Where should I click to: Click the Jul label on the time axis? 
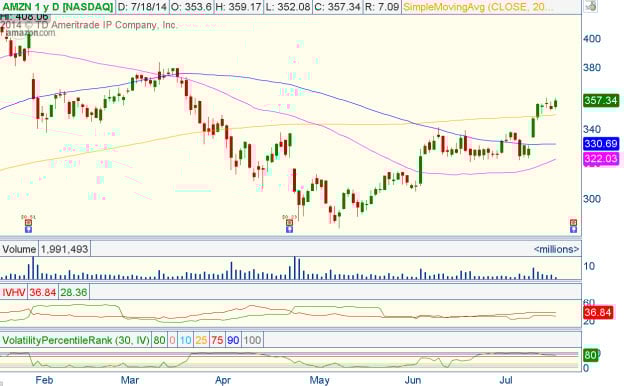tap(506, 380)
